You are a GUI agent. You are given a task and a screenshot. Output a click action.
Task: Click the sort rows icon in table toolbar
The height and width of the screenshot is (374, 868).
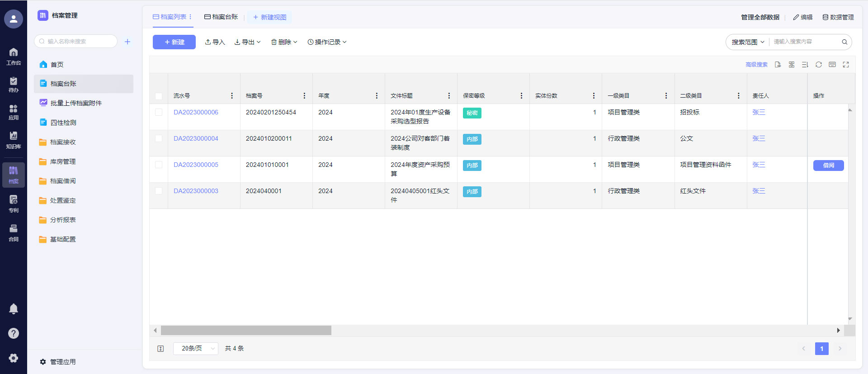tap(805, 65)
